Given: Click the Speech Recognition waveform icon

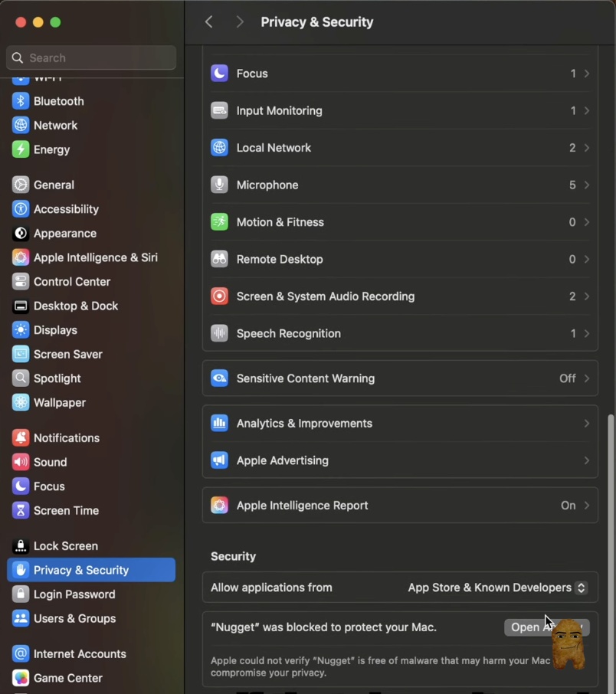Looking at the screenshot, I should pyautogui.click(x=219, y=334).
